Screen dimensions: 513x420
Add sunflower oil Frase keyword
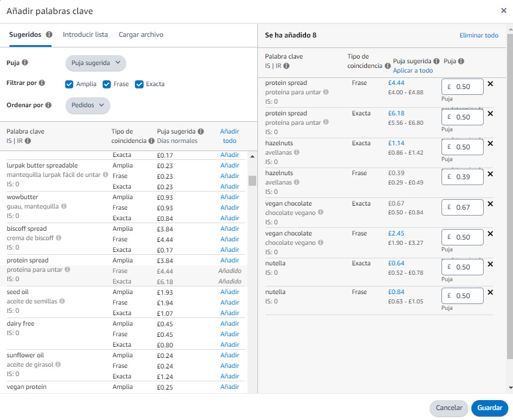229,366
